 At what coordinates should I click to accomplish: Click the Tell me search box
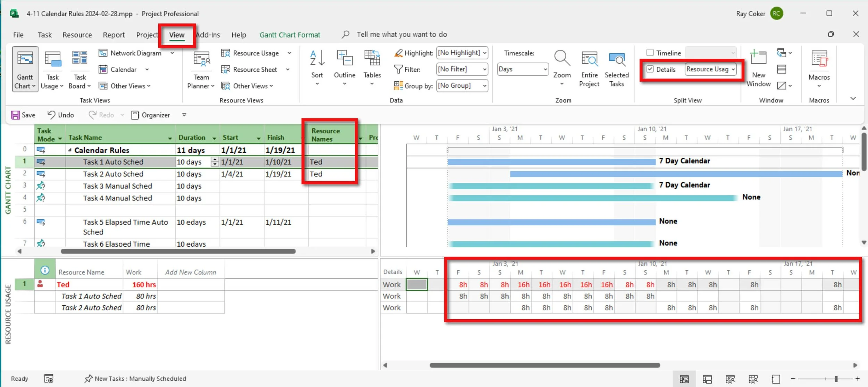pyautogui.click(x=402, y=34)
